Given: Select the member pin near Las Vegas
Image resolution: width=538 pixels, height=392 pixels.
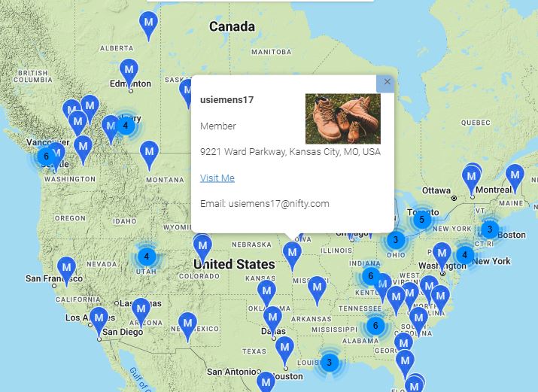Looking at the screenshot, I should click(x=141, y=309).
